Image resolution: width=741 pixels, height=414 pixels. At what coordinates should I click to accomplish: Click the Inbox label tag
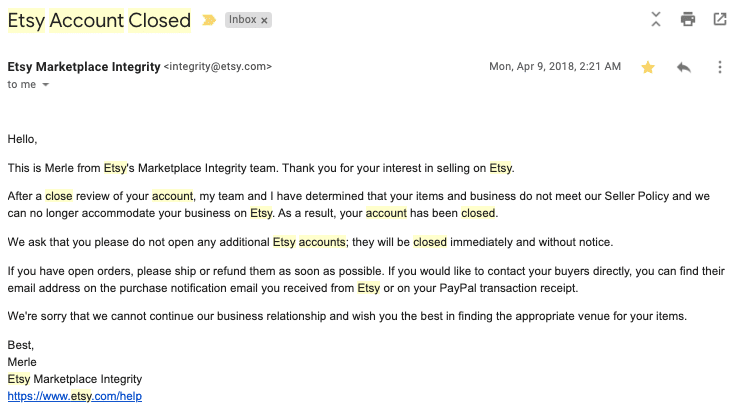[x=242, y=20]
